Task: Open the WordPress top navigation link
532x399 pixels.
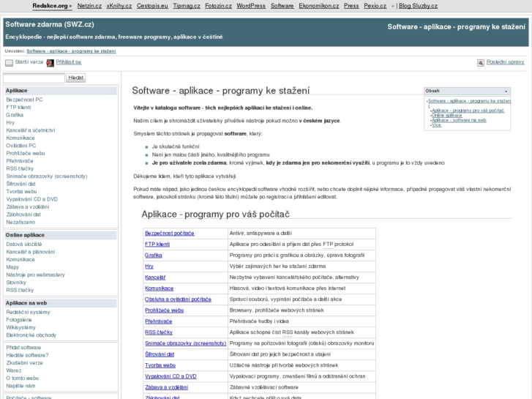Action: tap(251, 6)
